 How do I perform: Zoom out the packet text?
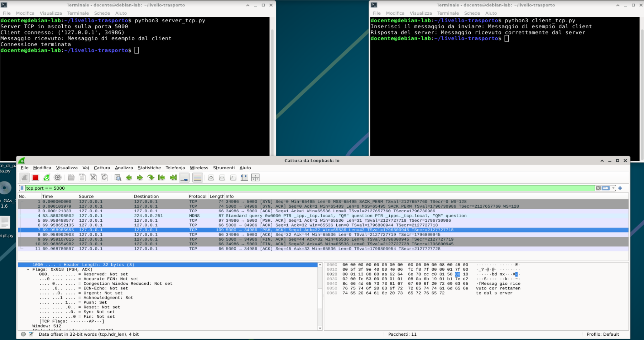222,178
